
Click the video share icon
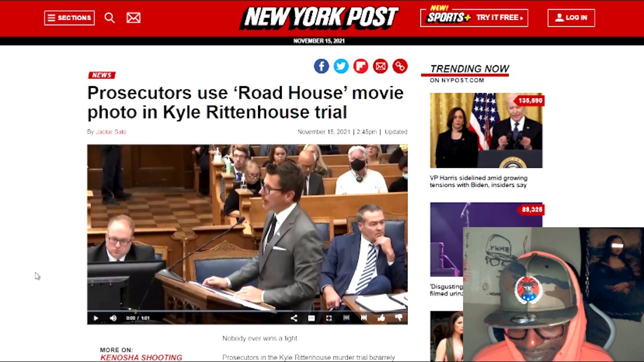tap(294, 318)
